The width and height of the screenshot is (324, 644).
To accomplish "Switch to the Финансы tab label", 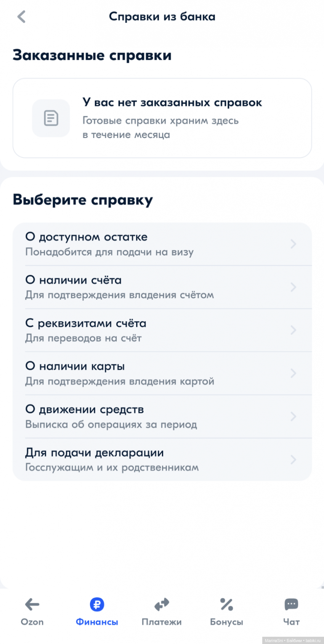I will [x=97, y=622].
